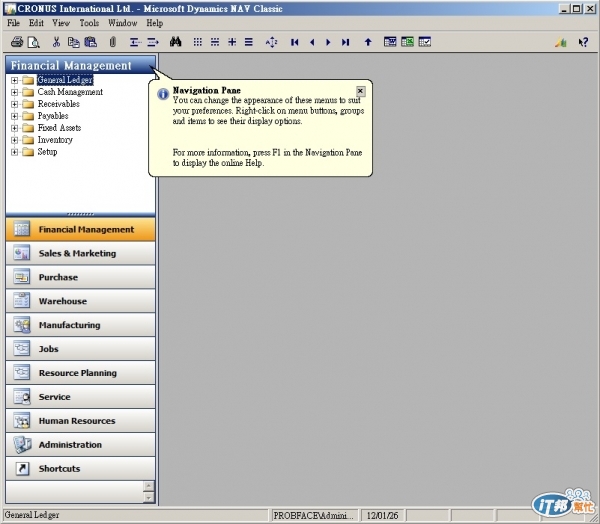Close the Navigation Pane tip balloon
Image resolution: width=600 pixels, height=524 pixels.
click(360, 91)
